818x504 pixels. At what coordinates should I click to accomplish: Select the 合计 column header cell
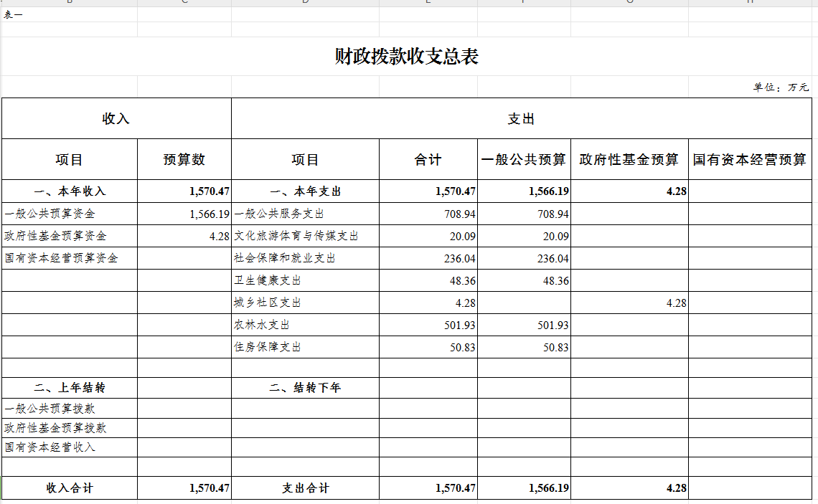pos(428,159)
